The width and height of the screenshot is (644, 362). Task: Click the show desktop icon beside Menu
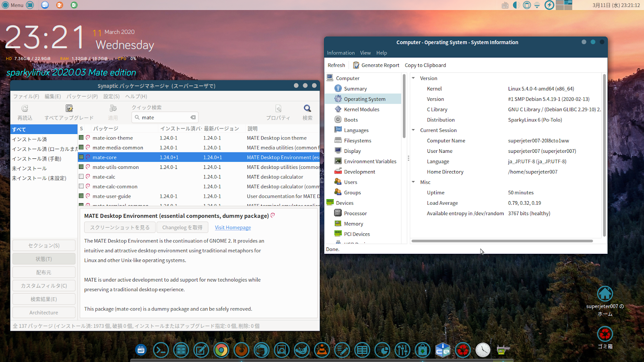(30, 5)
